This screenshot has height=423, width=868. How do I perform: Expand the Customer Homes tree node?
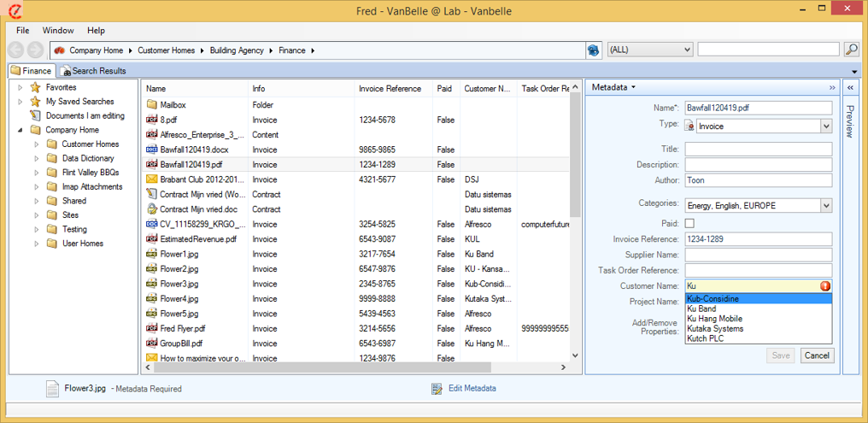(x=37, y=144)
